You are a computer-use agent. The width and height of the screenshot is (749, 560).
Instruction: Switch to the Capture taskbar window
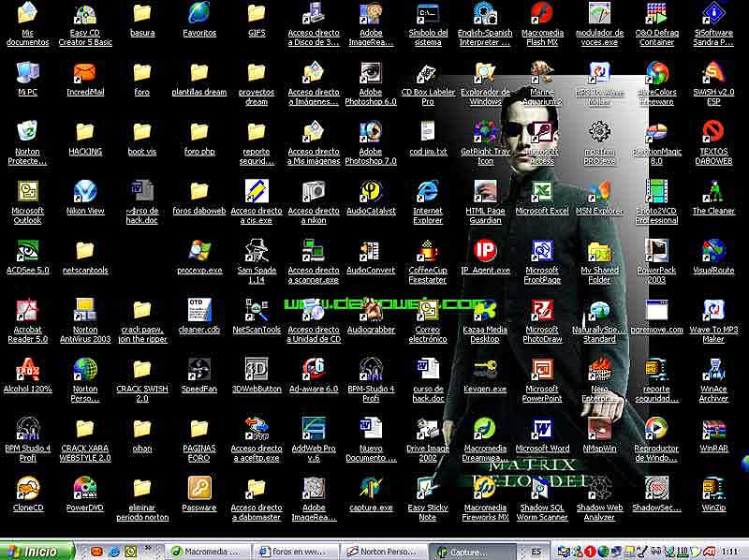pos(472,552)
